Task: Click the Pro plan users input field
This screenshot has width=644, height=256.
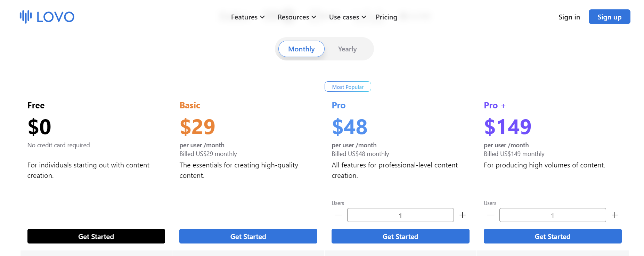Action: (x=400, y=215)
